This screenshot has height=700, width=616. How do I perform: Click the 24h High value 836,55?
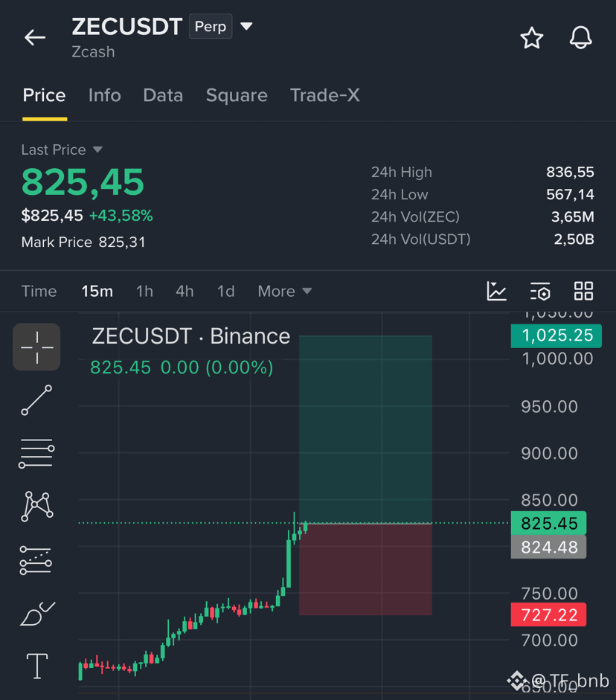[570, 173]
